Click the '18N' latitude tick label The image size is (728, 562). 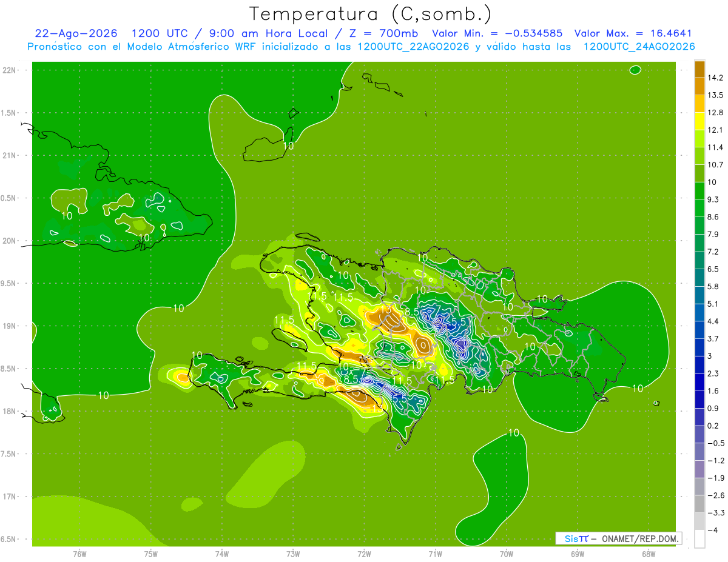point(10,411)
